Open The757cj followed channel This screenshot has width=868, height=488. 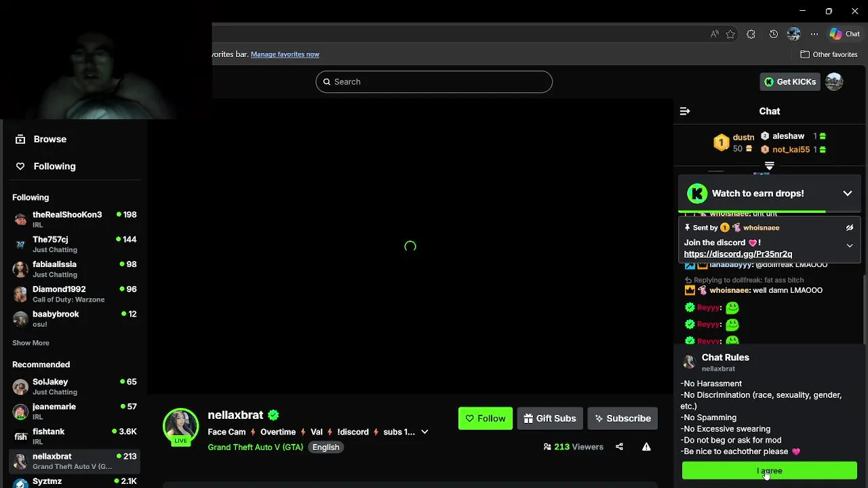(75, 244)
